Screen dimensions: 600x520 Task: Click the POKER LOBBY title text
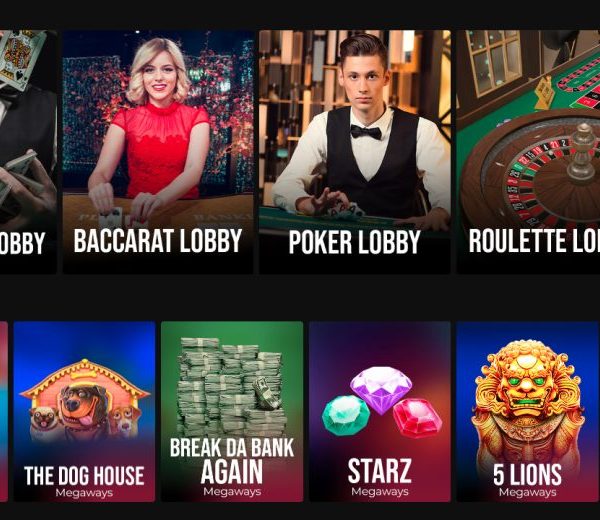coord(354,242)
